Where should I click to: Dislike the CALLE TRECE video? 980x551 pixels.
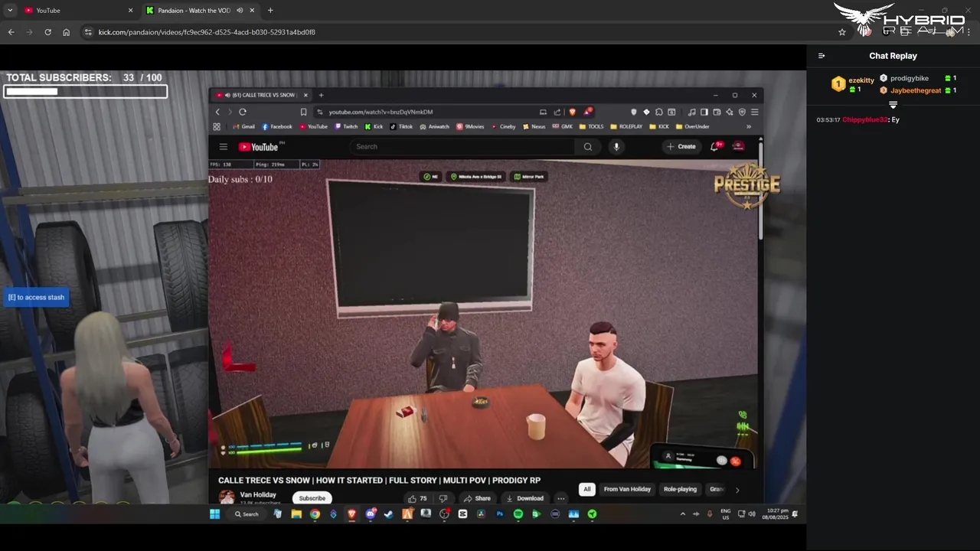tap(443, 498)
